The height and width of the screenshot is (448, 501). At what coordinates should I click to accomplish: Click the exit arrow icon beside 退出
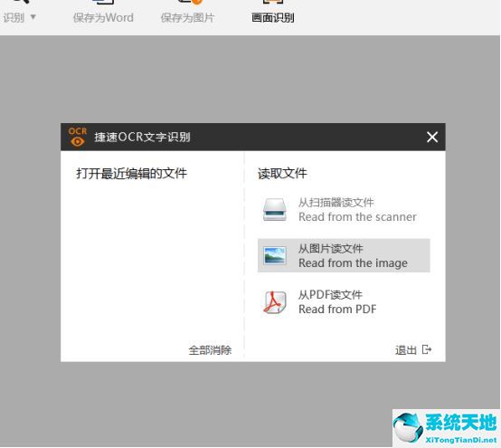coord(427,349)
